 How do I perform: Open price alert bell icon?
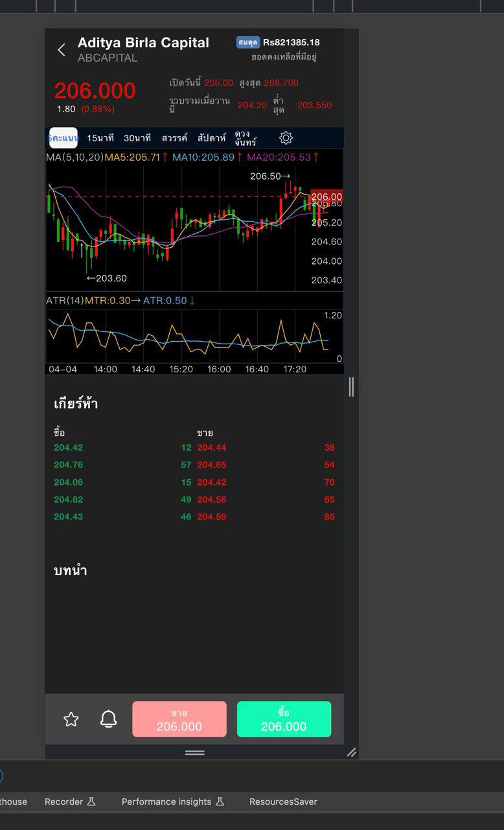pyautogui.click(x=108, y=719)
